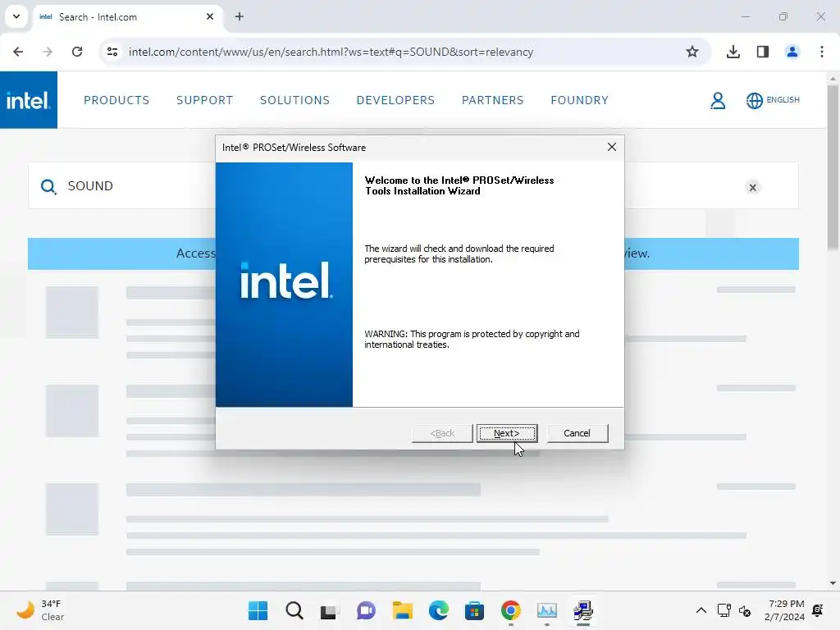Select the Search - Intel.com tab
The image size is (840, 630).
click(x=129, y=17)
